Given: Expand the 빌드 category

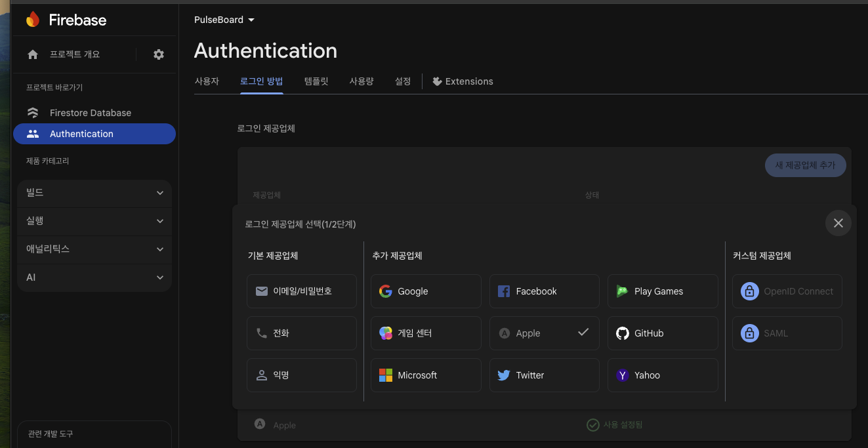Looking at the screenshot, I should click(94, 193).
